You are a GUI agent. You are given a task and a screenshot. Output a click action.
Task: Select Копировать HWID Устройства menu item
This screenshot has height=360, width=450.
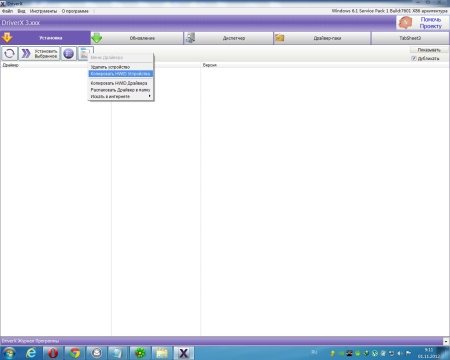(x=121, y=74)
